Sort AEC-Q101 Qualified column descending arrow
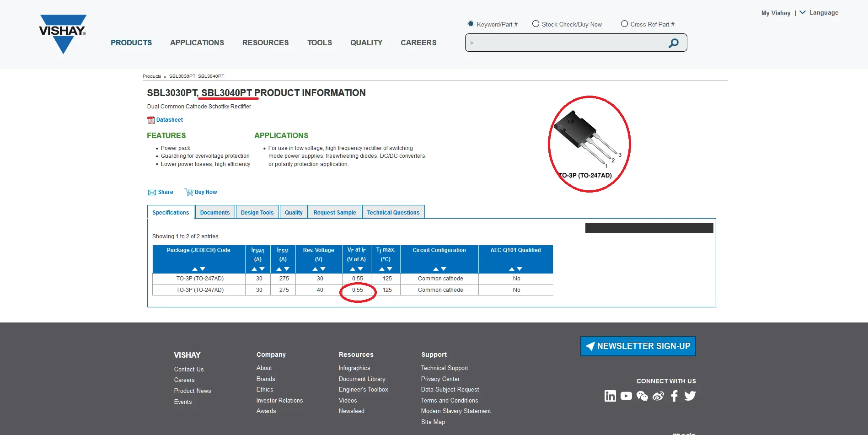Viewport: 868px width, 435px height. 520,269
